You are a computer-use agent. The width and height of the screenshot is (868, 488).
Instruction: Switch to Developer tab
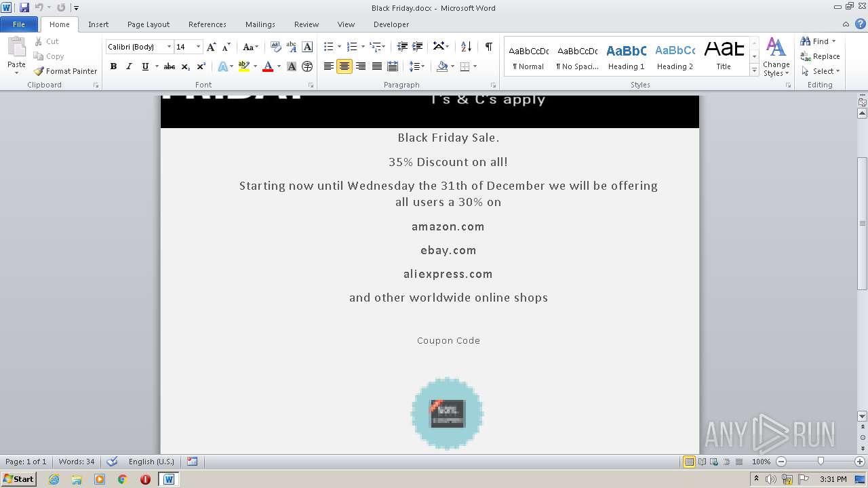point(391,24)
